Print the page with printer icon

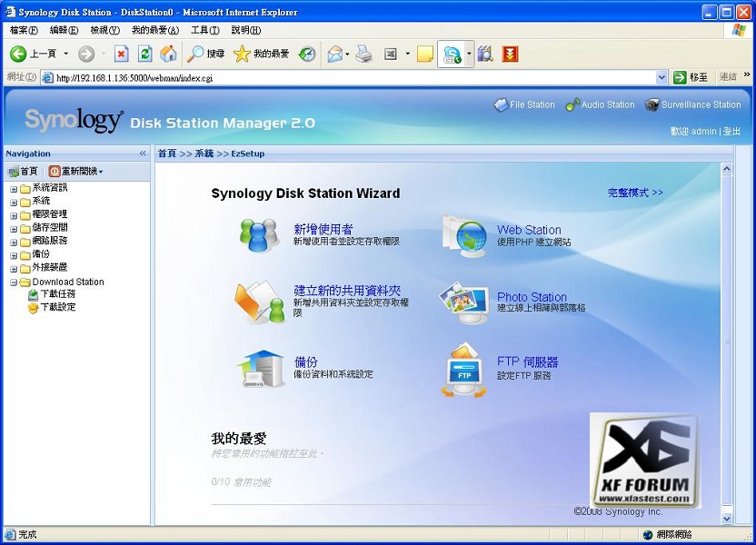pos(364,54)
